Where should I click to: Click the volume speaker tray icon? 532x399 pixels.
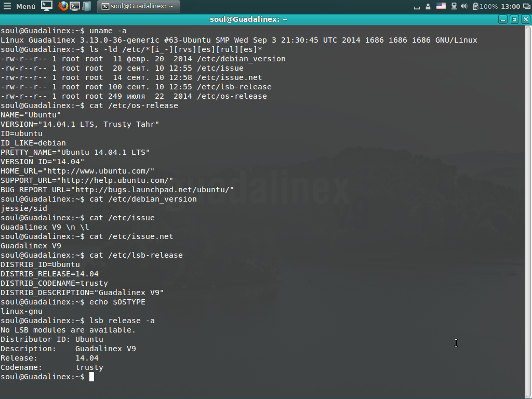[x=464, y=6]
